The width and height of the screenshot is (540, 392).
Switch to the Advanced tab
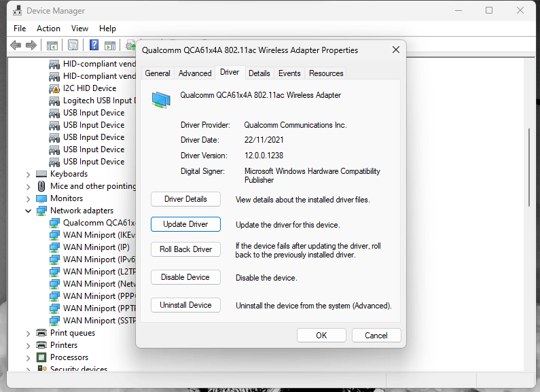click(x=195, y=73)
